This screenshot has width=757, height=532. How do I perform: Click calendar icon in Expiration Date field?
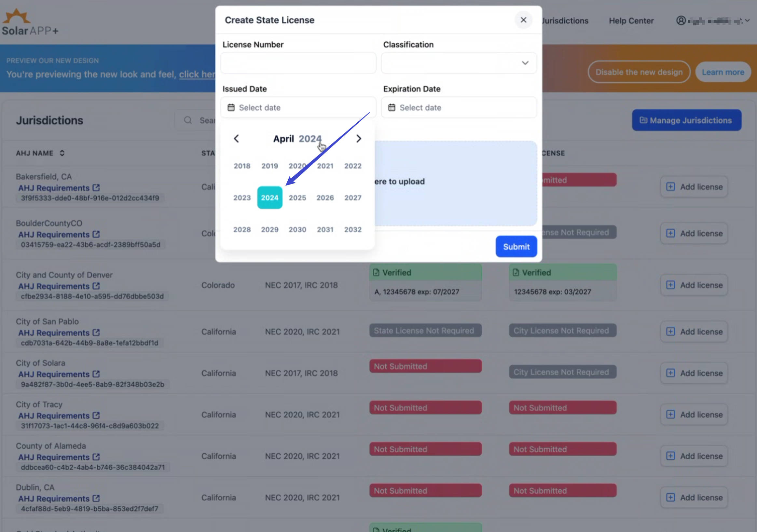392,108
